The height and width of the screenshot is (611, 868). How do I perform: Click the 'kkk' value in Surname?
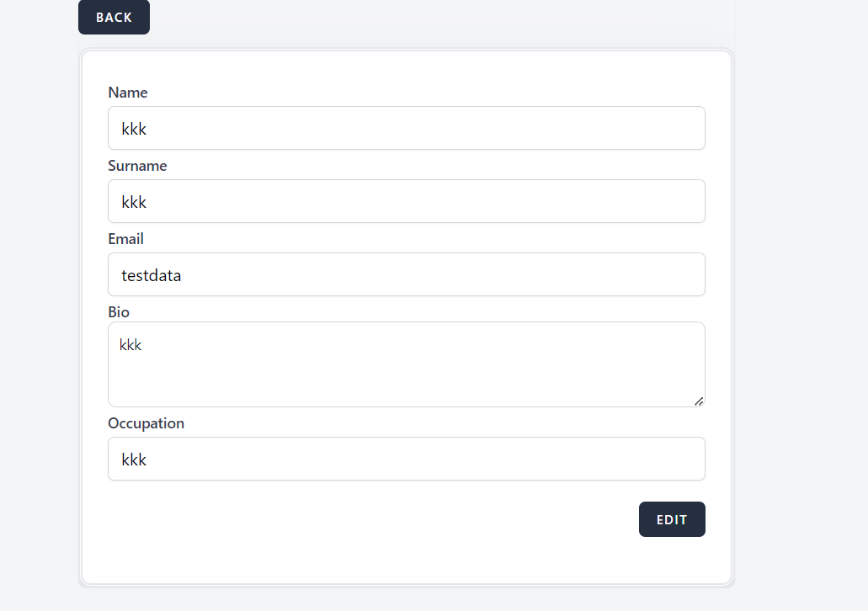[x=134, y=202]
